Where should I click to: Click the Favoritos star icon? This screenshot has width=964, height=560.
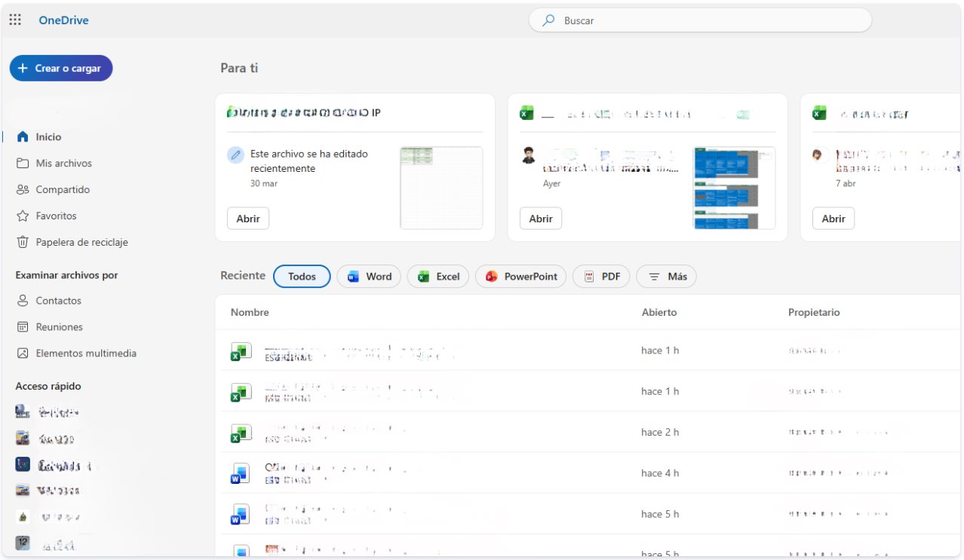(23, 216)
